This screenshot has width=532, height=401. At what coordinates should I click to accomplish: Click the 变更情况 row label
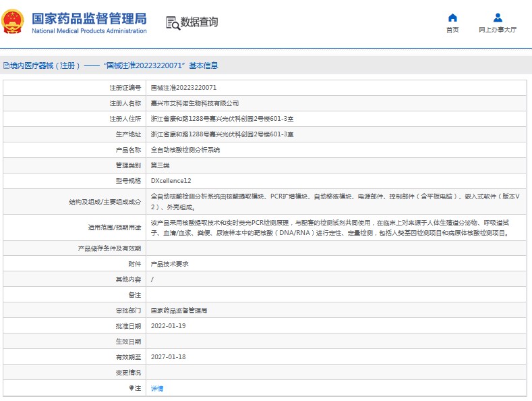[x=128, y=373]
